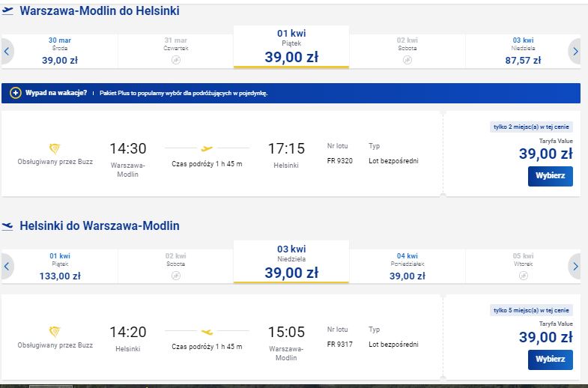The height and width of the screenshot is (388, 588).
Task: Click the unavailable 31 mar Czwartek date
Action: (x=176, y=52)
